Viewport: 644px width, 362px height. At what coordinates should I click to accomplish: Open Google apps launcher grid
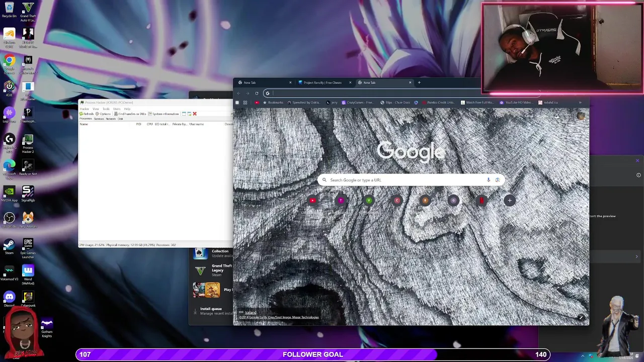pyautogui.click(x=568, y=116)
